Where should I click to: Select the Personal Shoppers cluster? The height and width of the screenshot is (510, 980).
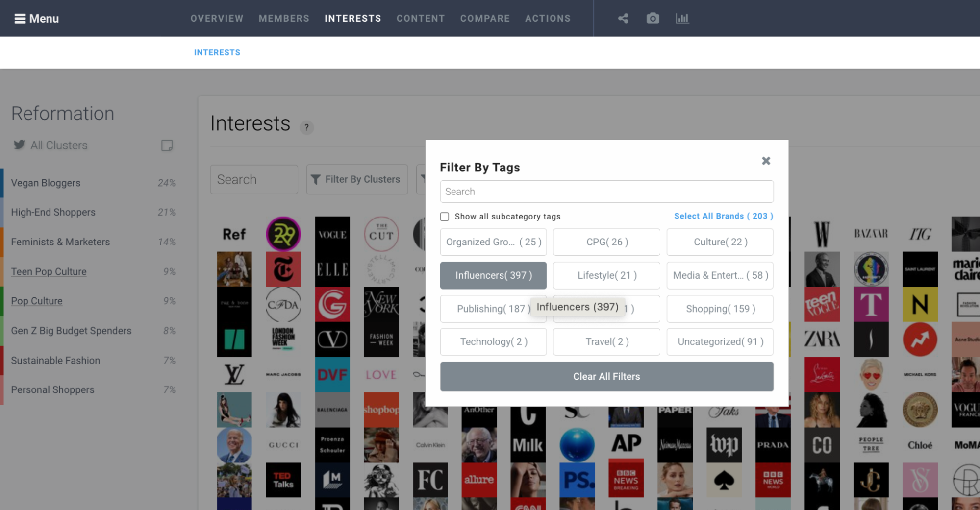click(x=93, y=389)
